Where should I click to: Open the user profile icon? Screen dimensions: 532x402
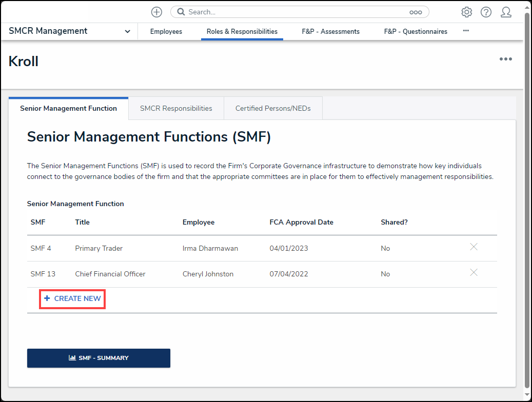click(x=506, y=12)
